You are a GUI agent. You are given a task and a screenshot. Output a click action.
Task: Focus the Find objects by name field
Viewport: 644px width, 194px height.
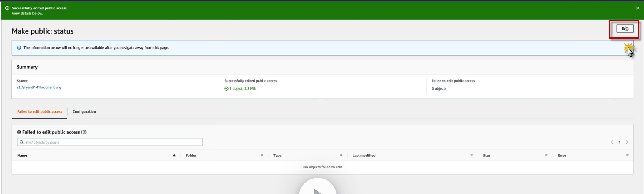(x=110, y=142)
